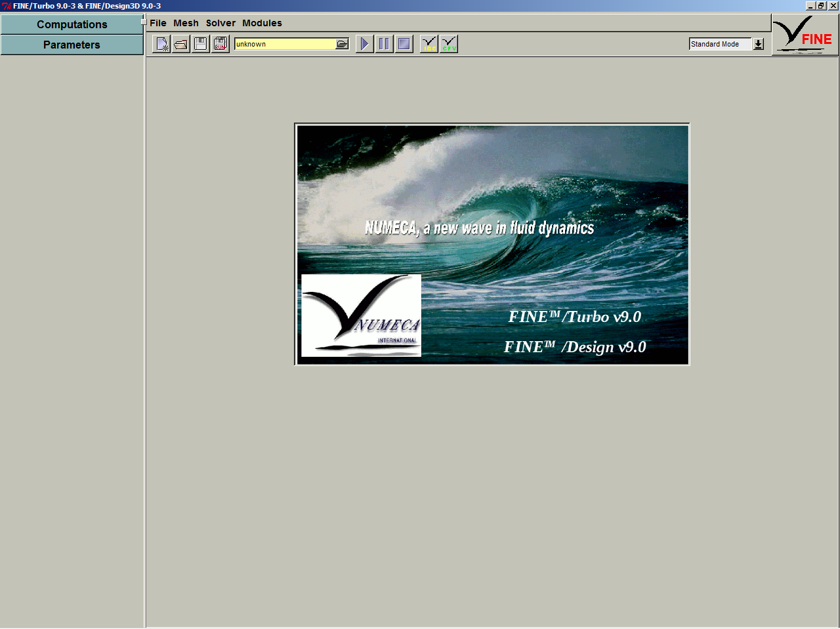This screenshot has width=840, height=629.
Task: Open the Modules menu
Action: click(262, 23)
